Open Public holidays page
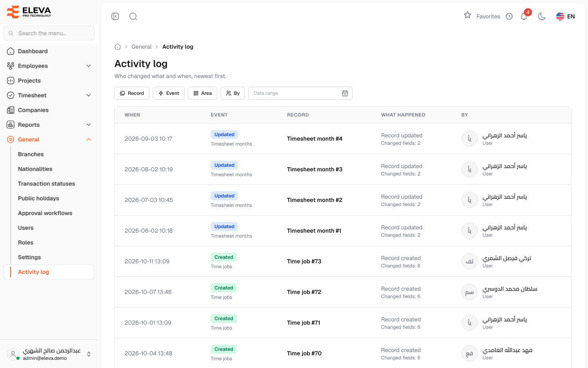The width and height of the screenshot is (588, 368). pos(38,198)
